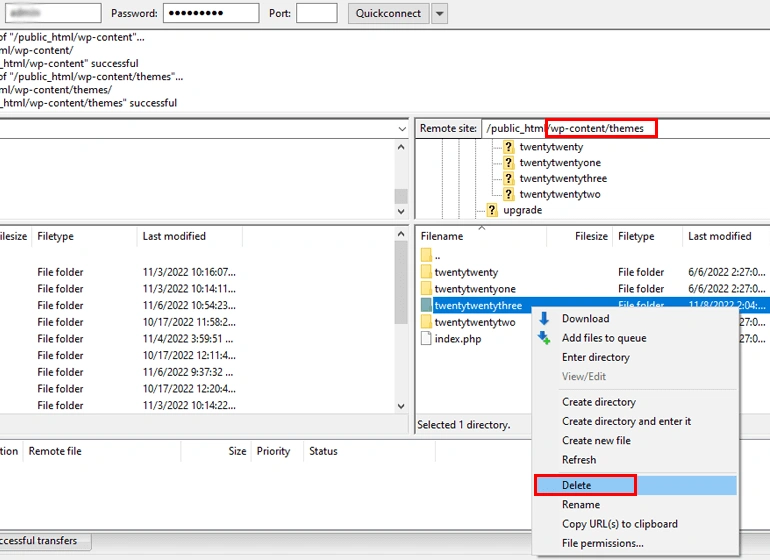The image size is (770, 560).
Task: Click question mark icon beside twentytwenty tree node
Action: pos(509,147)
